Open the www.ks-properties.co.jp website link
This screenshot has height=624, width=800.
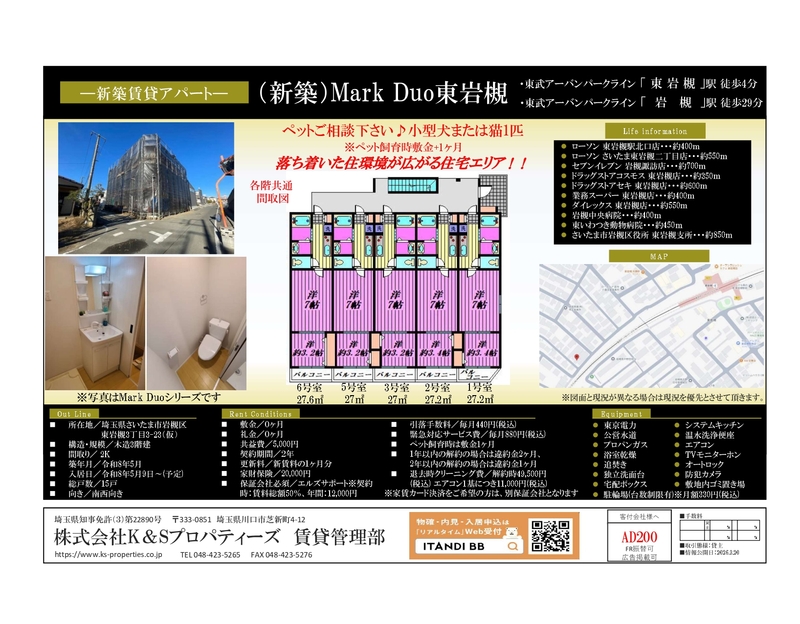[108, 554]
